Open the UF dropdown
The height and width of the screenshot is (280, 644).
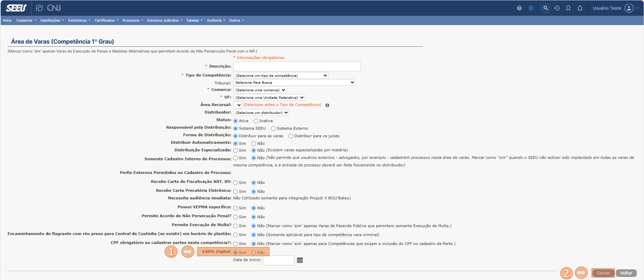[269, 97]
